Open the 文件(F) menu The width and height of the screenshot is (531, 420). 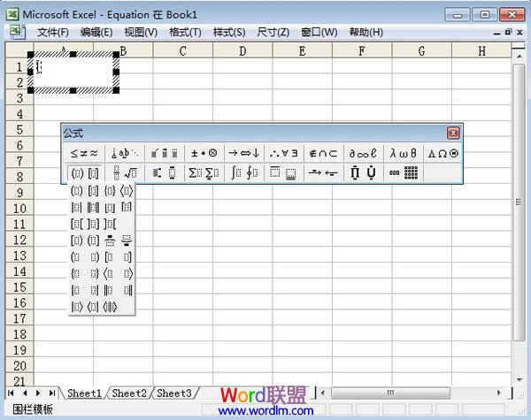tap(53, 33)
